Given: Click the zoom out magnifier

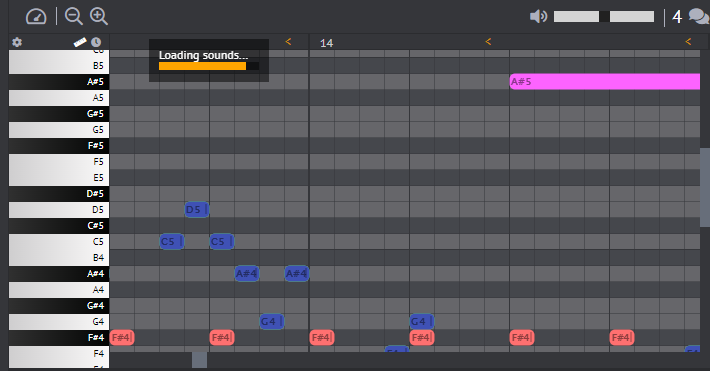Looking at the screenshot, I should pyautogui.click(x=74, y=16).
